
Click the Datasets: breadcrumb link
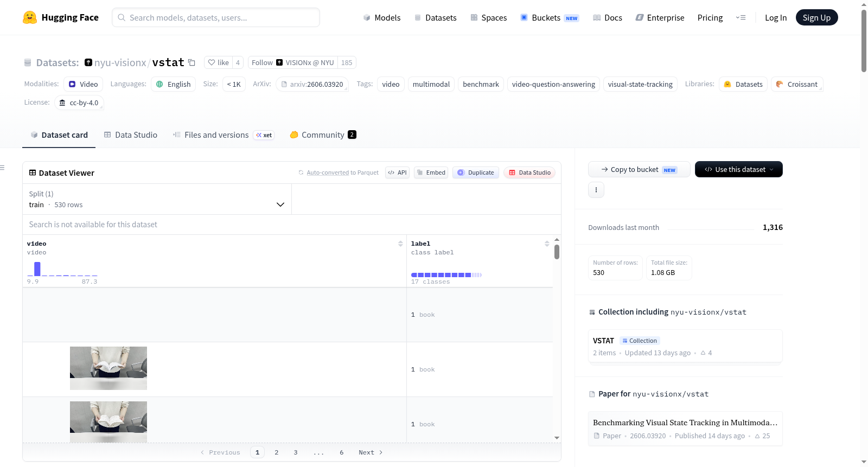coord(57,62)
